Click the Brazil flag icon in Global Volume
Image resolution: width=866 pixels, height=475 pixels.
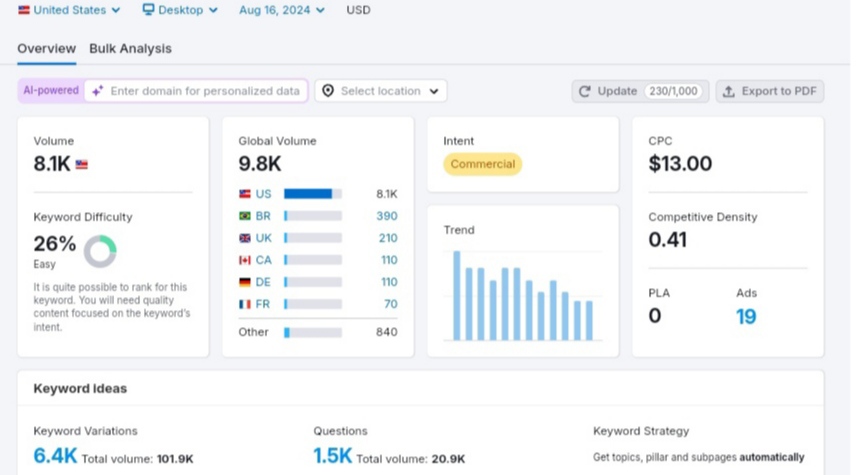coord(245,216)
